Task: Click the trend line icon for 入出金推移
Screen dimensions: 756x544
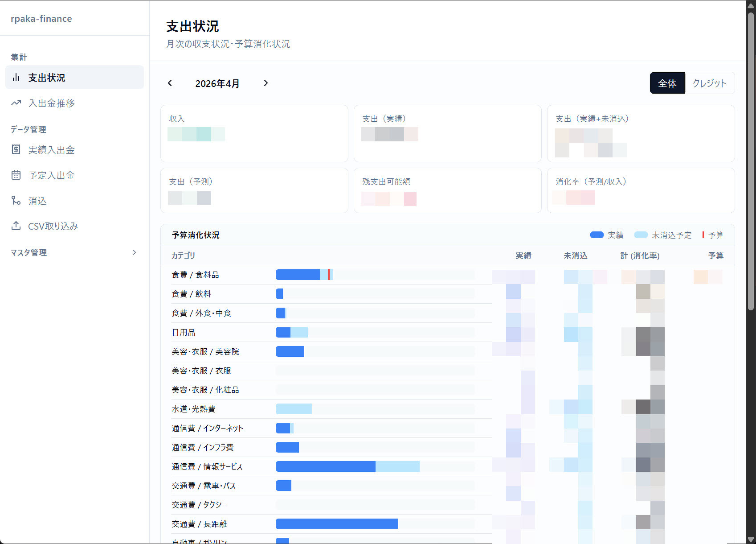Action: pos(16,103)
